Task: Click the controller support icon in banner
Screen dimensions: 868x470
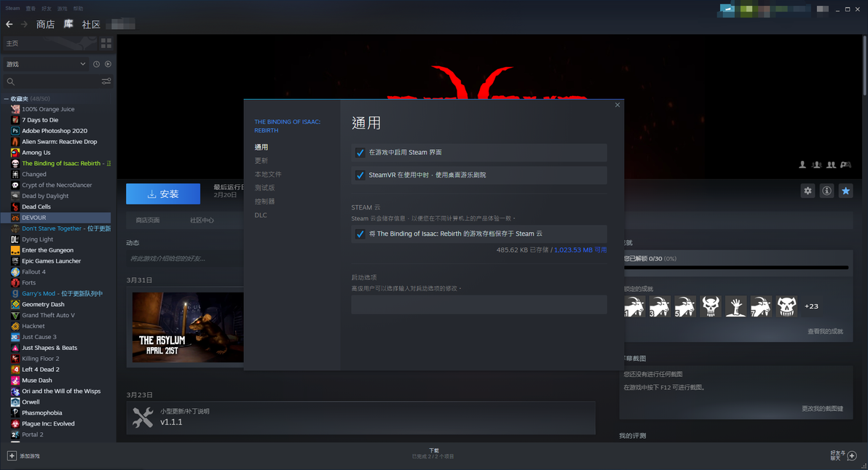Action: point(845,164)
